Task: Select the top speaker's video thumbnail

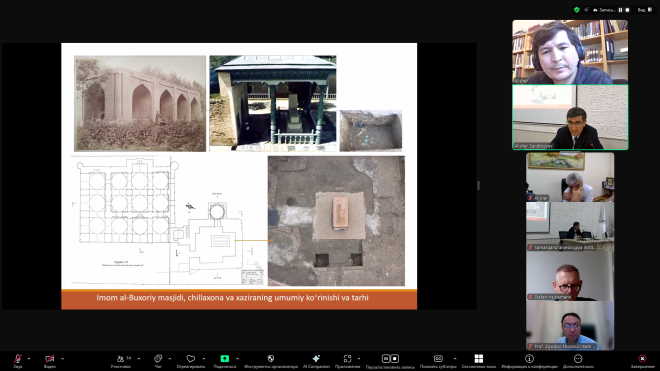Action: (x=570, y=52)
